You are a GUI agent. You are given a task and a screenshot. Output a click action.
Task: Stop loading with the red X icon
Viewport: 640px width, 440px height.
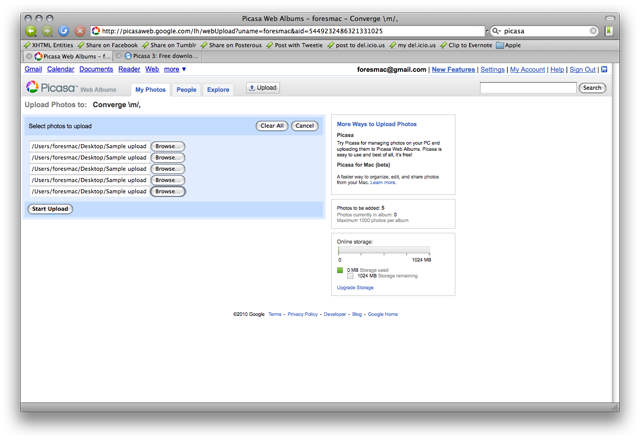[x=80, y=31]
